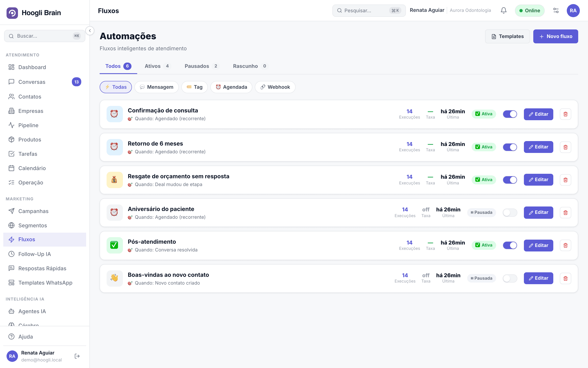Open Agentes IA in the sidebar

(x=45, y=311)
